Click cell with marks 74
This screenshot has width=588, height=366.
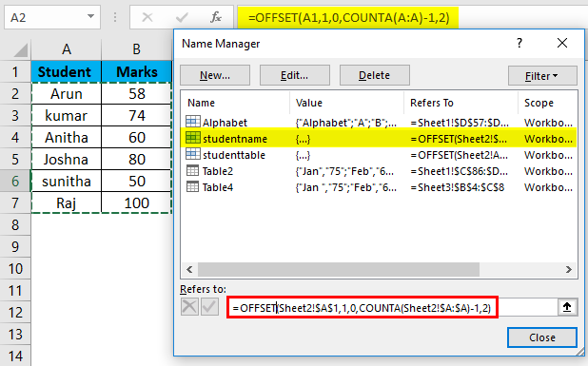[136, 115]
